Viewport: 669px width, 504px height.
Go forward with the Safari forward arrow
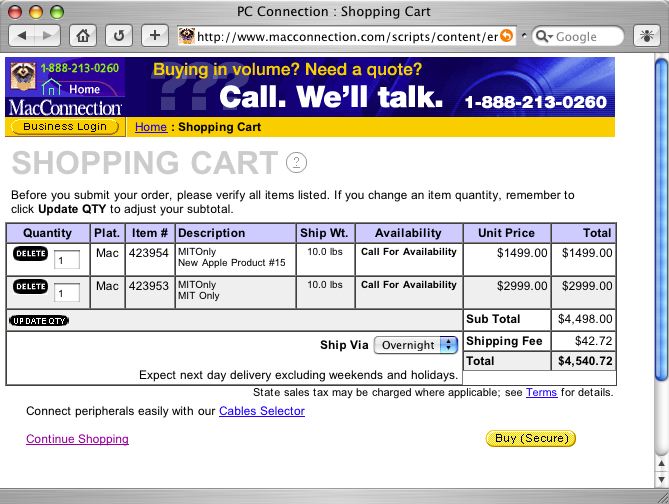(47, 36)
